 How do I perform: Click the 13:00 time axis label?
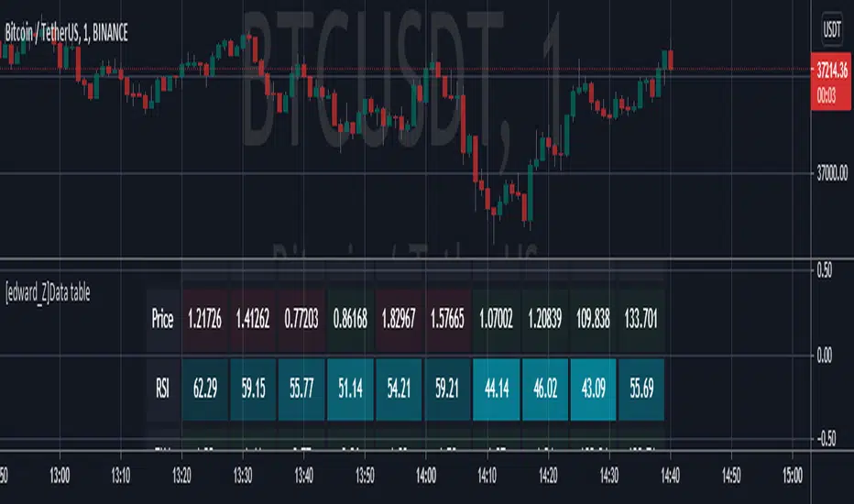click(x=60, y=477)
